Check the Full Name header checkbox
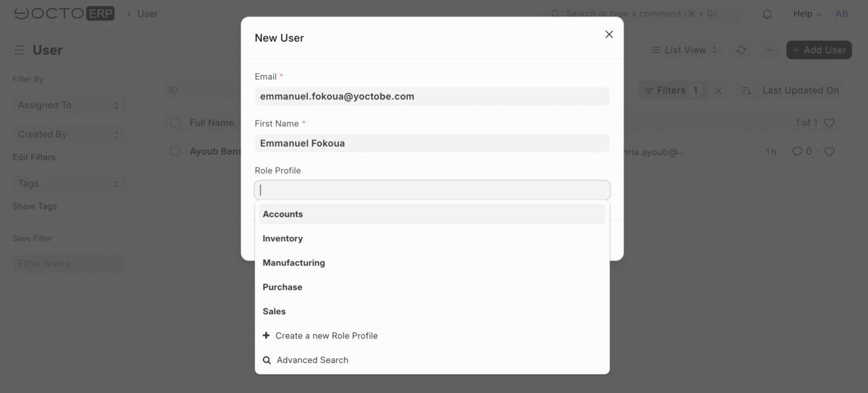 click(x=175, y=123)
